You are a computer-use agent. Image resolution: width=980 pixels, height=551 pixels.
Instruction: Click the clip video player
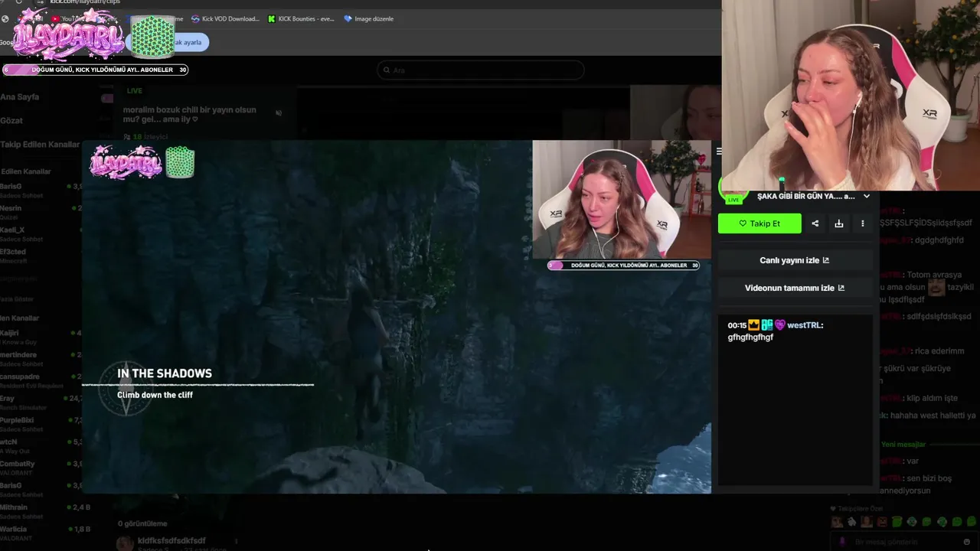click(x=397, y=317)
